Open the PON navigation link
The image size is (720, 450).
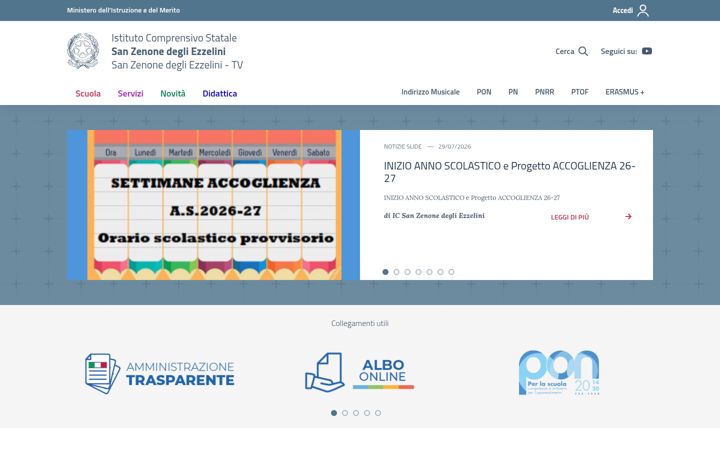484,92
